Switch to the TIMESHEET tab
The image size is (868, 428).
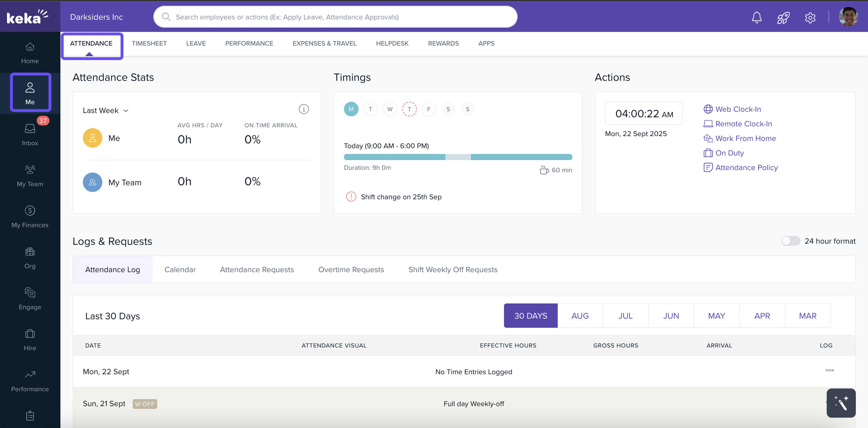pos(149,43)
